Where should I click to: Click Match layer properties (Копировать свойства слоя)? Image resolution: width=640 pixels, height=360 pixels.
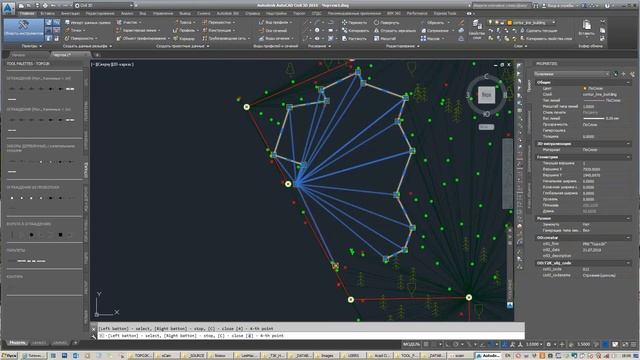point(546,38)
